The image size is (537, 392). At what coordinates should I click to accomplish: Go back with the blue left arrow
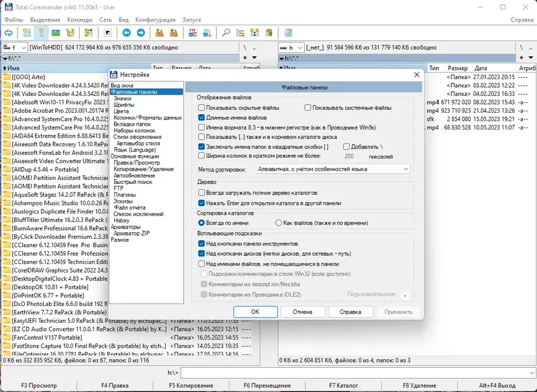(126, 33)
